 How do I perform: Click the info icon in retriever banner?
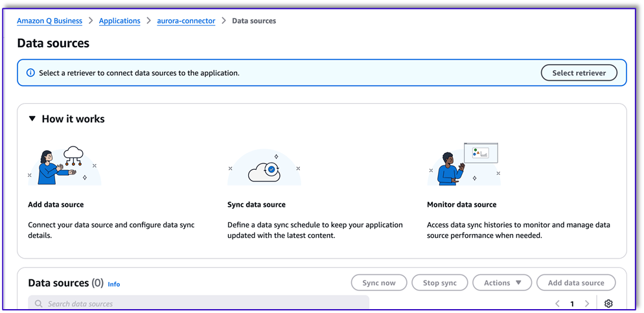[30, 73]
